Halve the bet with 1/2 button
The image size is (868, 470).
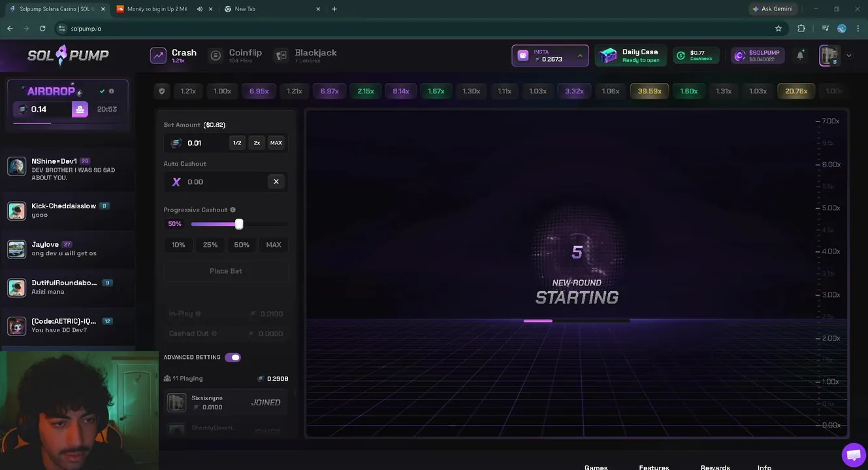click(237, 143)
